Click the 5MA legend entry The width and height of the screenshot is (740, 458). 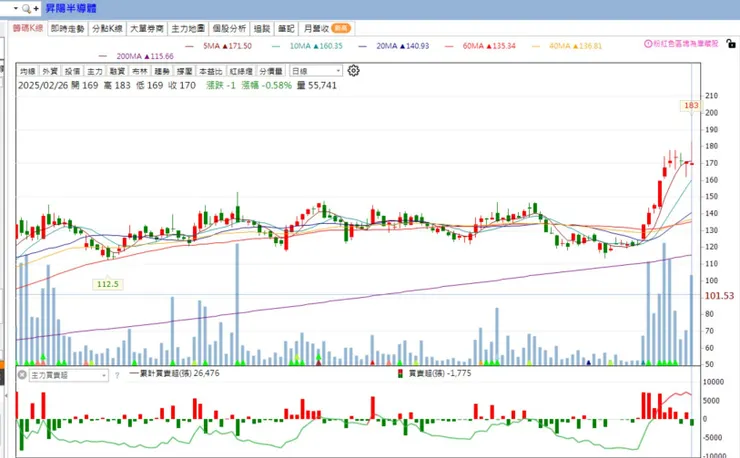219,46
